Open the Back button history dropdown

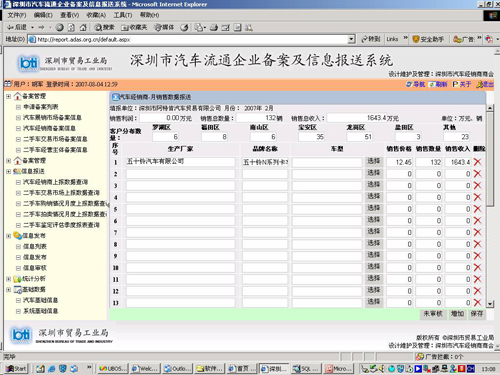click(32, 28)
